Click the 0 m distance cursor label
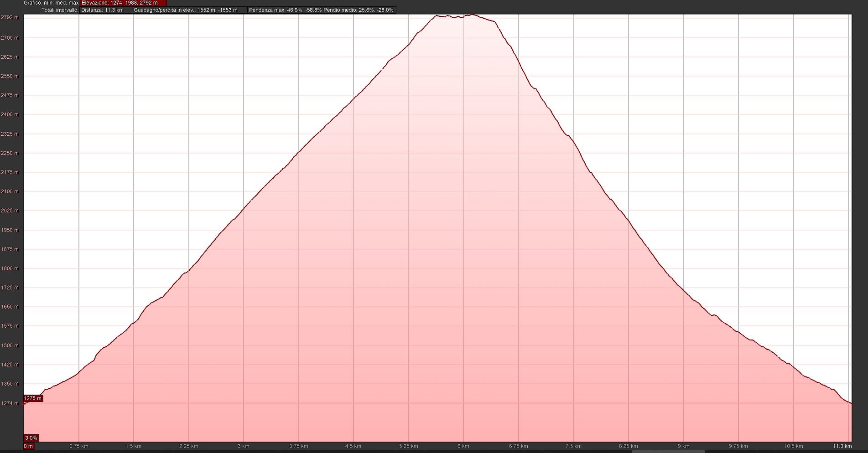 pyautogui.click(x=28, y=446)
